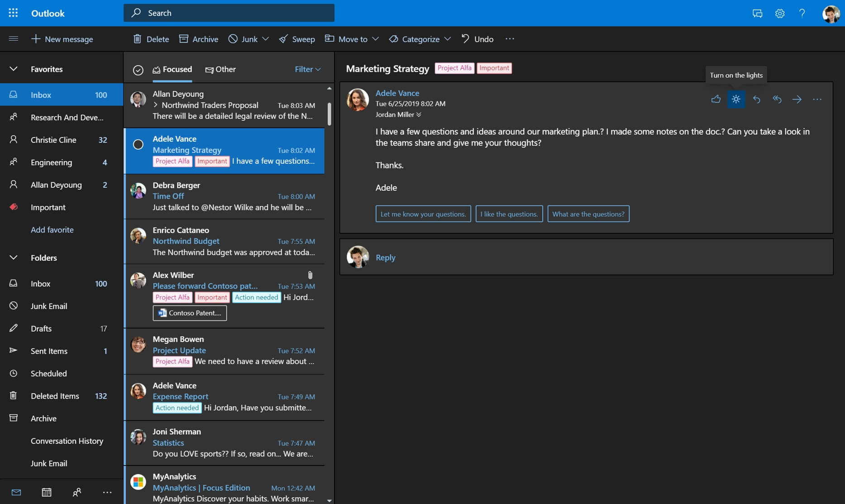This screenshot has width=845, height=504.
Task: Like the message with the thumbs-up icon
Action: 716,99
